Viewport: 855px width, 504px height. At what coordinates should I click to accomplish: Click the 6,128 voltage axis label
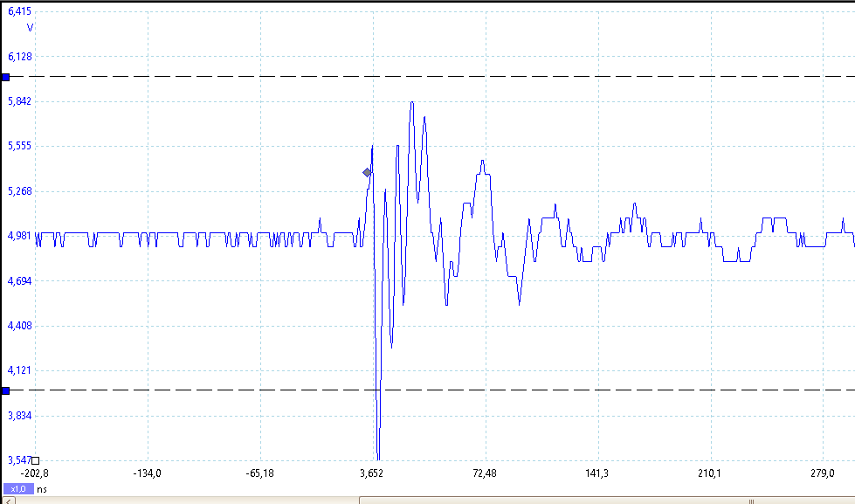point(19,56)
